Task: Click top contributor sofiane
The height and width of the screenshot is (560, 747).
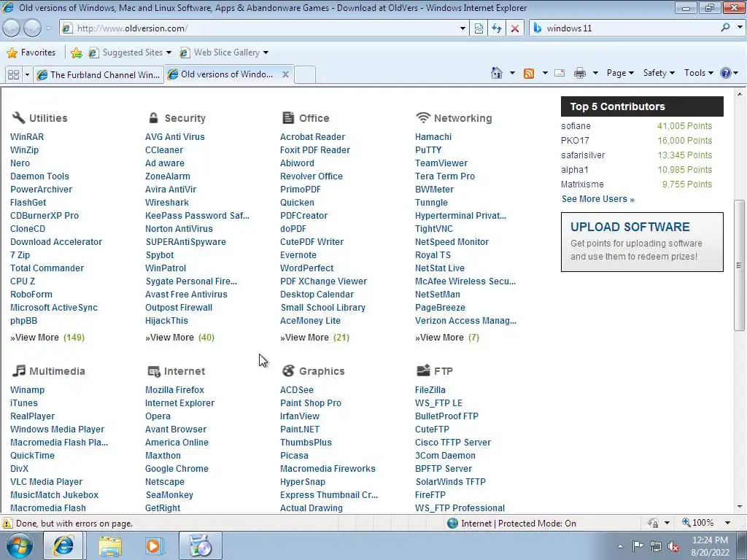Action: (x=576, y=125)
